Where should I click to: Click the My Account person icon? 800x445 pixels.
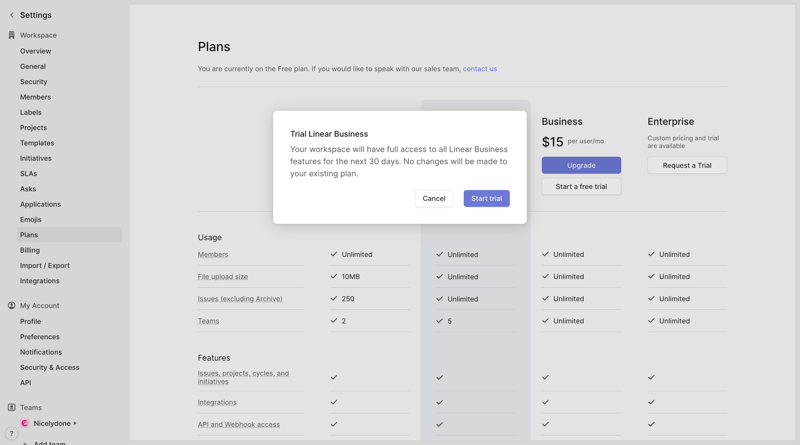point(12,305)
